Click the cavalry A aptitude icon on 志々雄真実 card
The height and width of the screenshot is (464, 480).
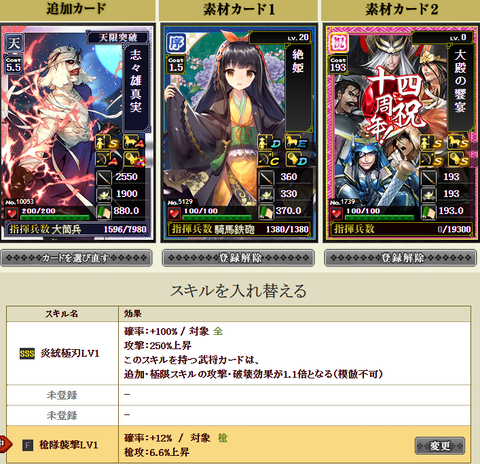click(x=133, y=142)
